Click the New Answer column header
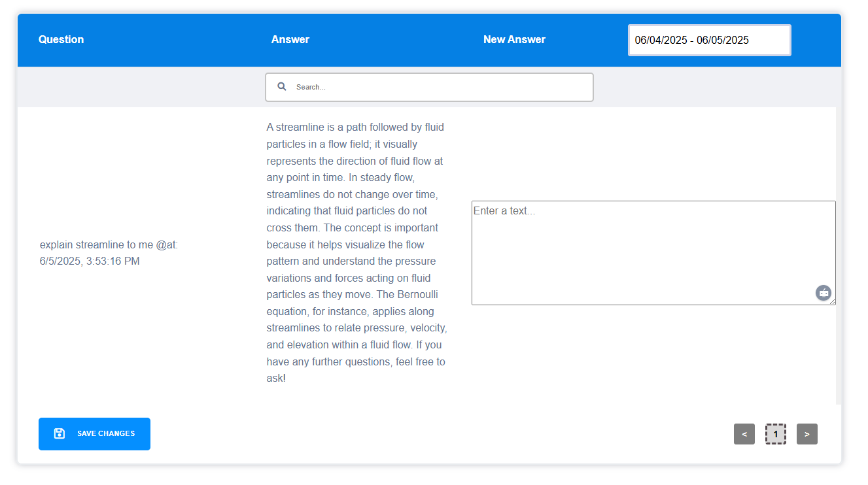Viewport: 868px width, 485px height. coord(514,39)
